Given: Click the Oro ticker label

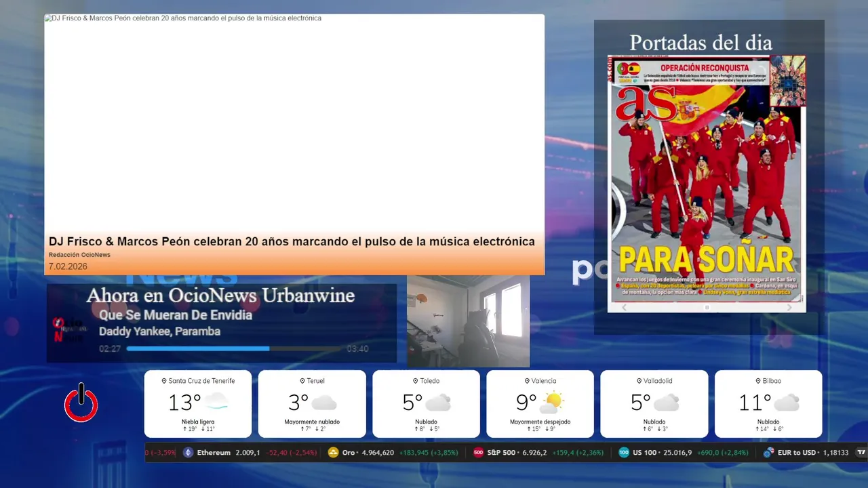Looking at the screenshot, I should tap(349, 453).
